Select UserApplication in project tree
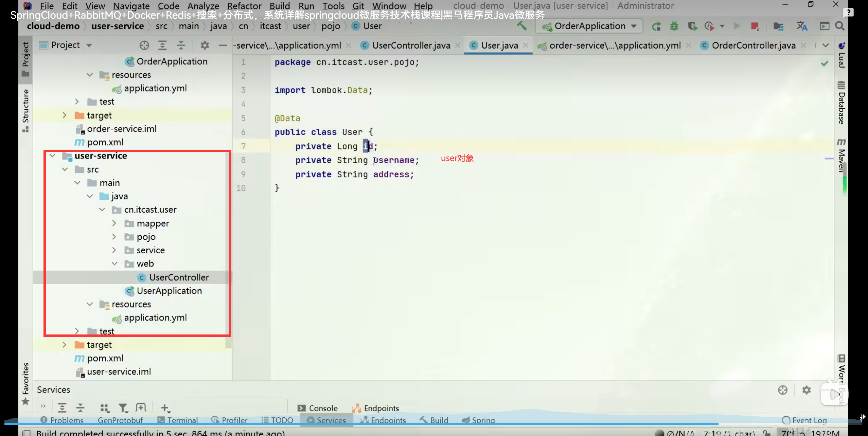The image size is (868, 436). 169,291
